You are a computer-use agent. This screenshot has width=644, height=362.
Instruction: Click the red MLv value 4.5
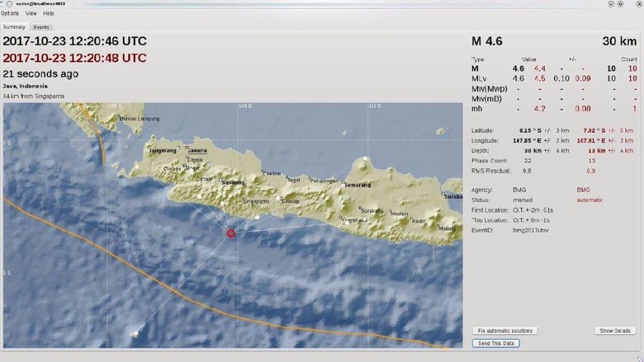coord(540,78)
